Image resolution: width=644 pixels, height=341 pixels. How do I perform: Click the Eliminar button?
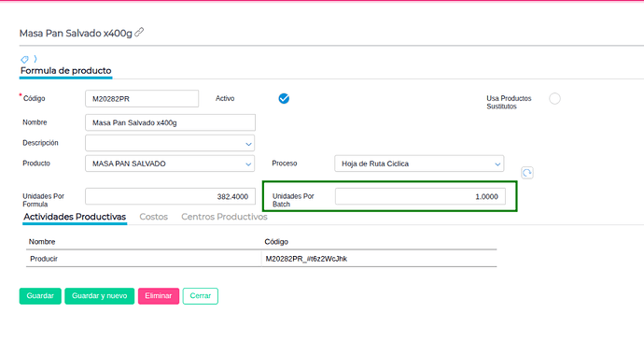(159, 296)
